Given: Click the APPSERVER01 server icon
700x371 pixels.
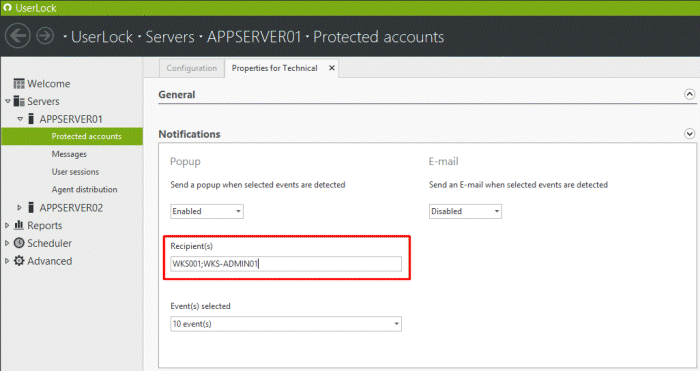Looking at the screenshot, I should pyautogui.click(x=31, y=119).
